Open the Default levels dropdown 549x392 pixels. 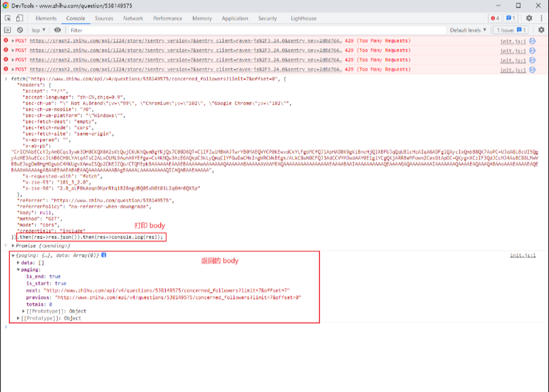467,30
